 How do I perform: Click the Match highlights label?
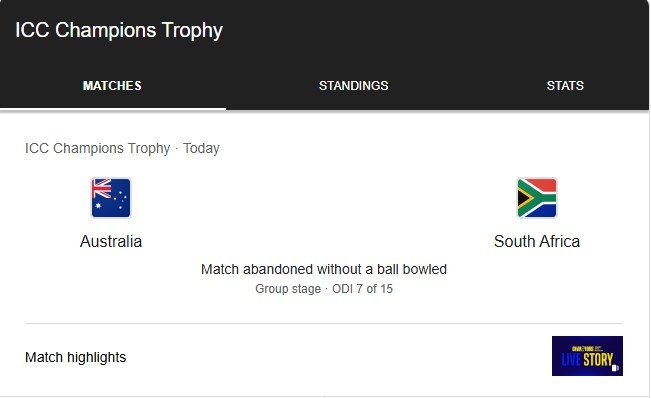(76, 357)
